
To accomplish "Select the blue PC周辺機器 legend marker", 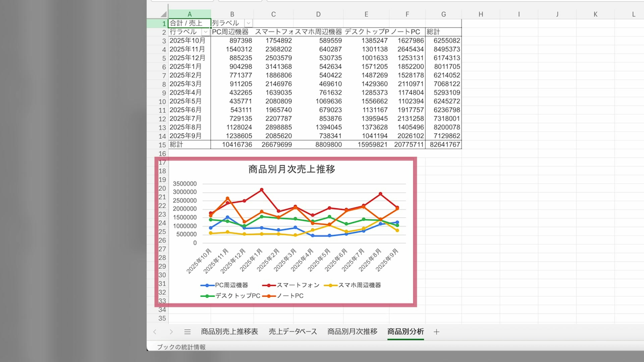I will click(207, 285).
